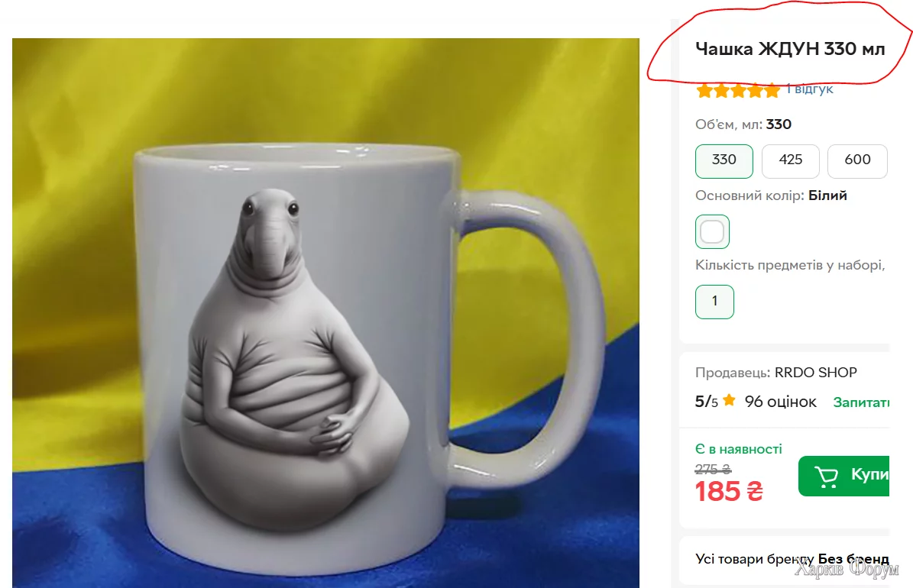Select the 425 ml volume option
This screenshot has height=588, width=913.
click(790, 160)
